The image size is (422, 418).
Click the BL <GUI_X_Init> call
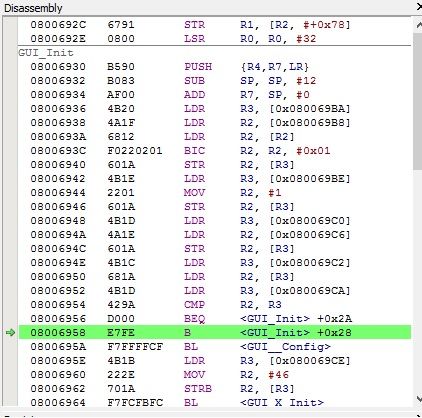[x=214, y=403]
